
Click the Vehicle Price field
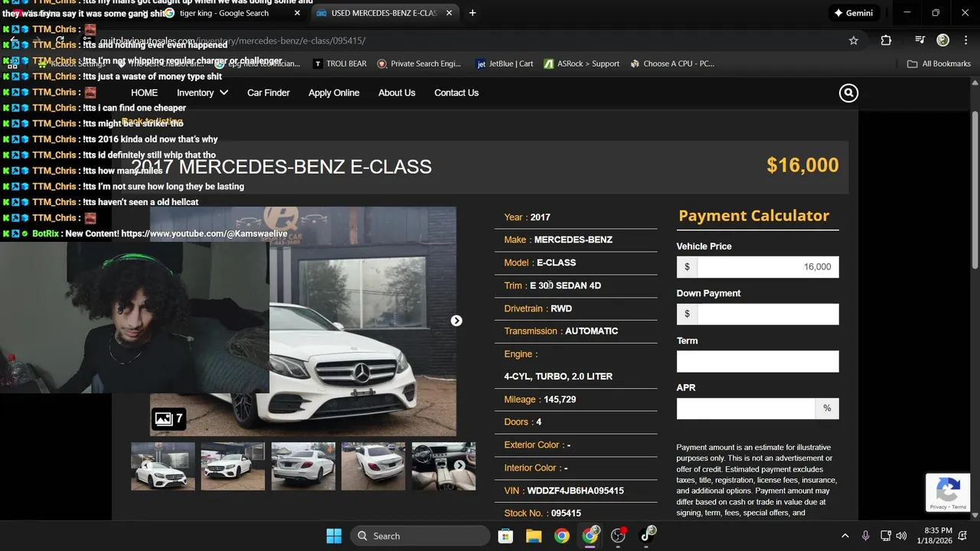(768, 267)
